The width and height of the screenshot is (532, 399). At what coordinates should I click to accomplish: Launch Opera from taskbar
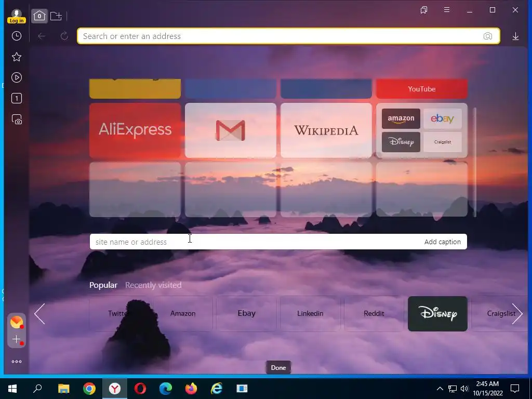(140, 389)
